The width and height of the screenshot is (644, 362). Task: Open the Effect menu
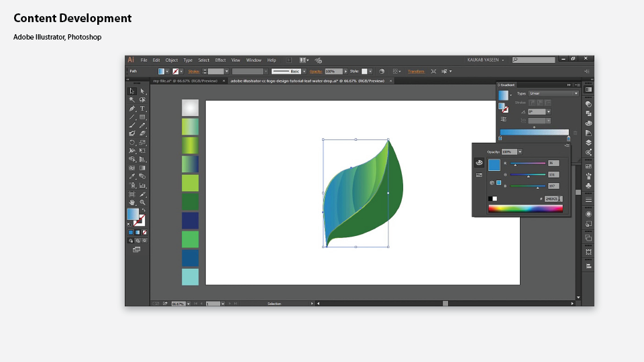220,60
